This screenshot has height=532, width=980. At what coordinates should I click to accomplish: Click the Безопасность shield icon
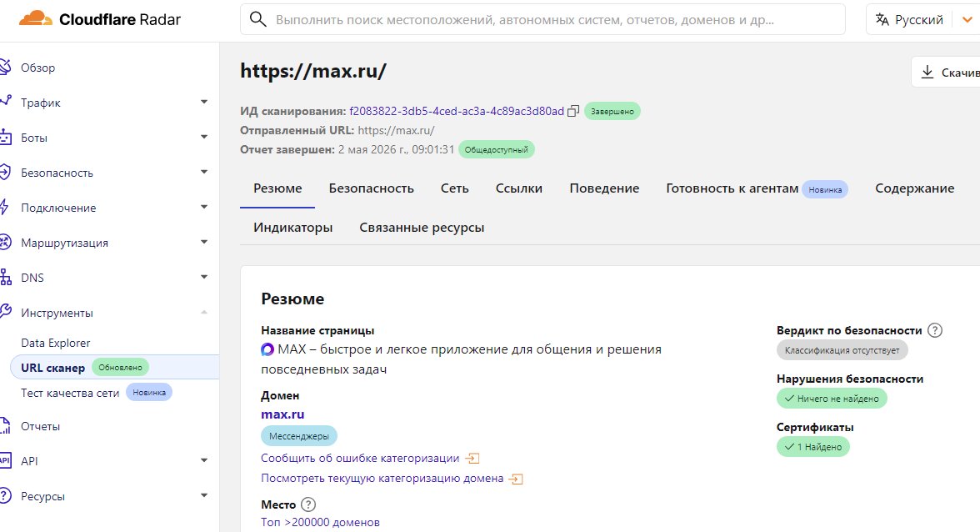coord(5,172)
